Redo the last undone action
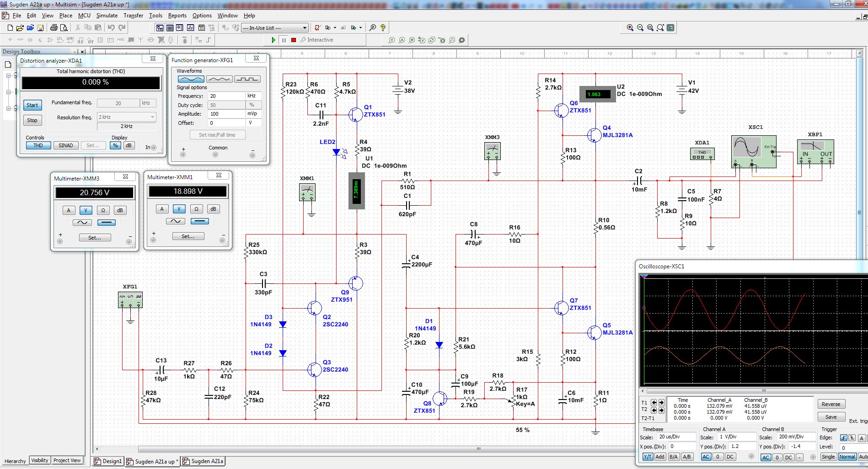 (x=122, y=28)
